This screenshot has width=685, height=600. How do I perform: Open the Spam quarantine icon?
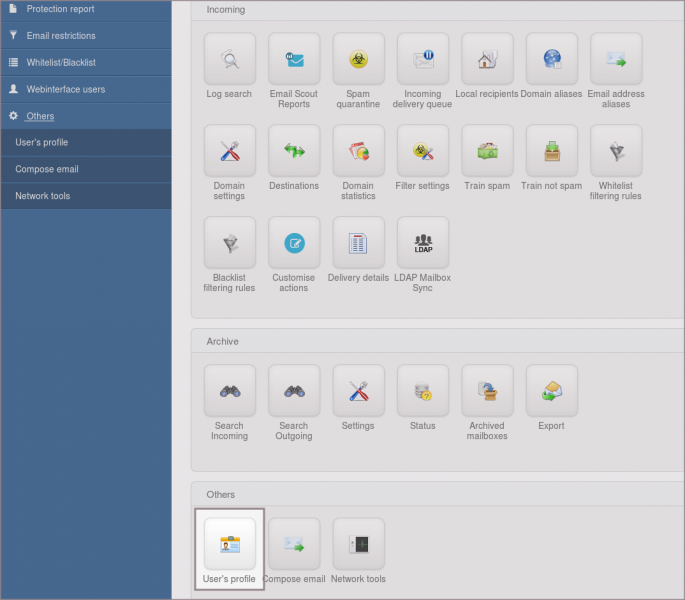coord(358,59)
